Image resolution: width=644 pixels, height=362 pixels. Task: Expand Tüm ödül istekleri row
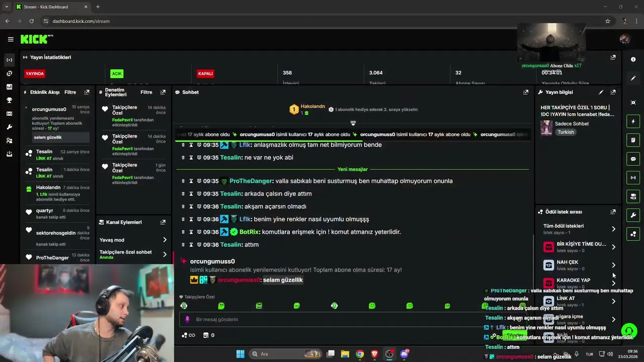(579, 229)
